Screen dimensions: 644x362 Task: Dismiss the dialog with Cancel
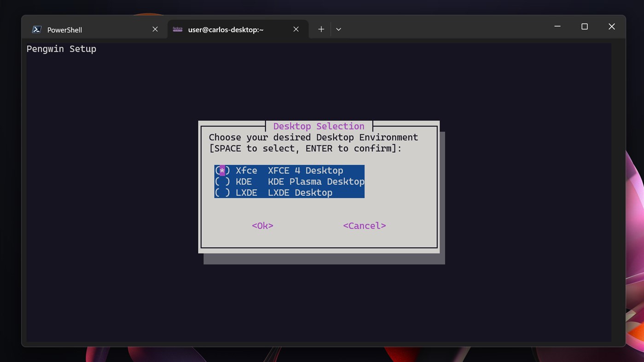364,225
